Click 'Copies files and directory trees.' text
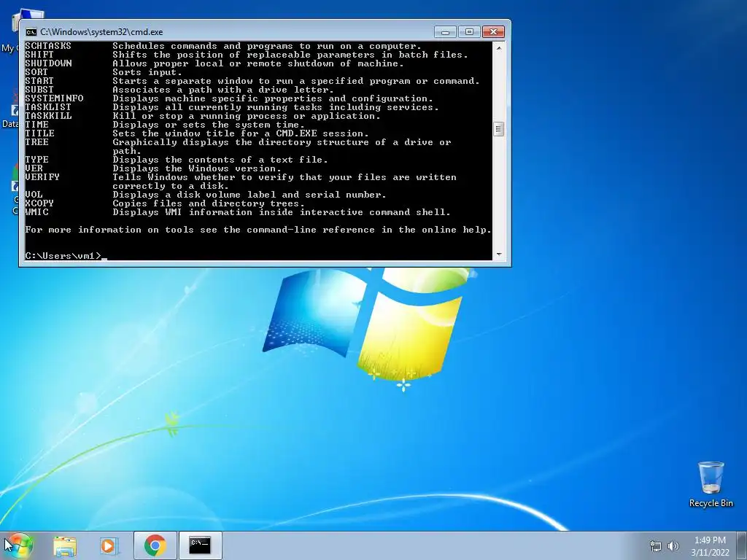 pos(209,203)
